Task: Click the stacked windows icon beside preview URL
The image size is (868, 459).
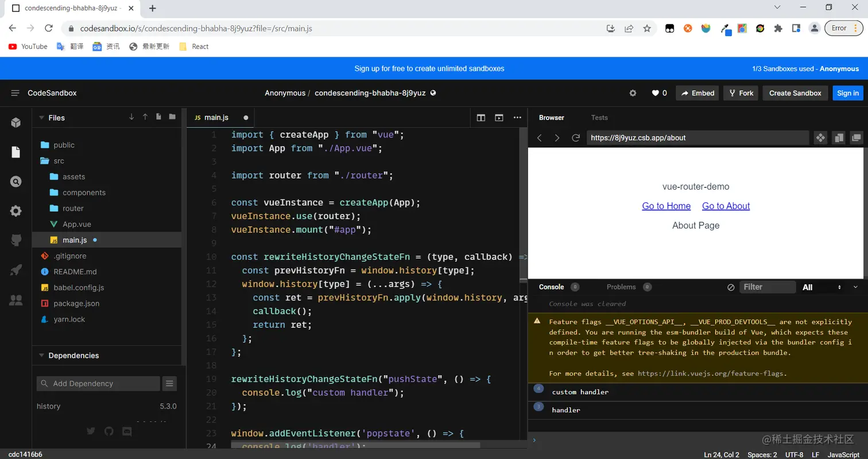Action: pyautogui.click(x=839, y=138)
